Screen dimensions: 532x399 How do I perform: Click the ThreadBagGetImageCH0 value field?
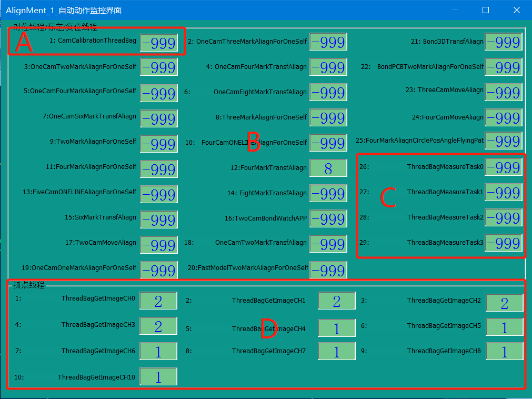click(x=158, y=301)
